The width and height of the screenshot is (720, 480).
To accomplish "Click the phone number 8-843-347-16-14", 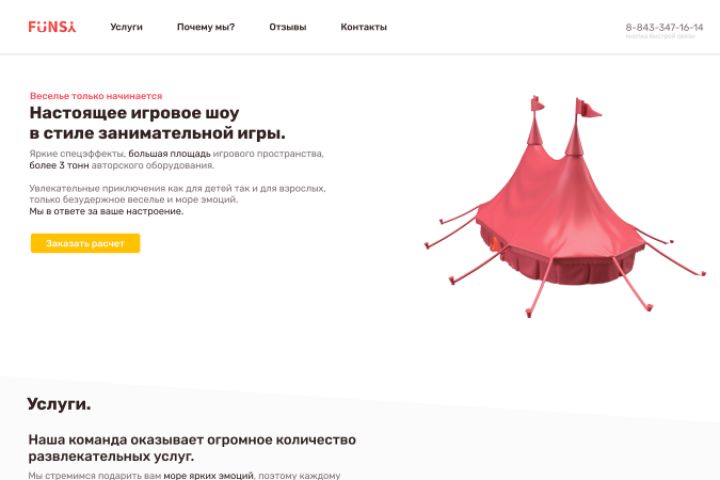I will (x=664, y=27).
